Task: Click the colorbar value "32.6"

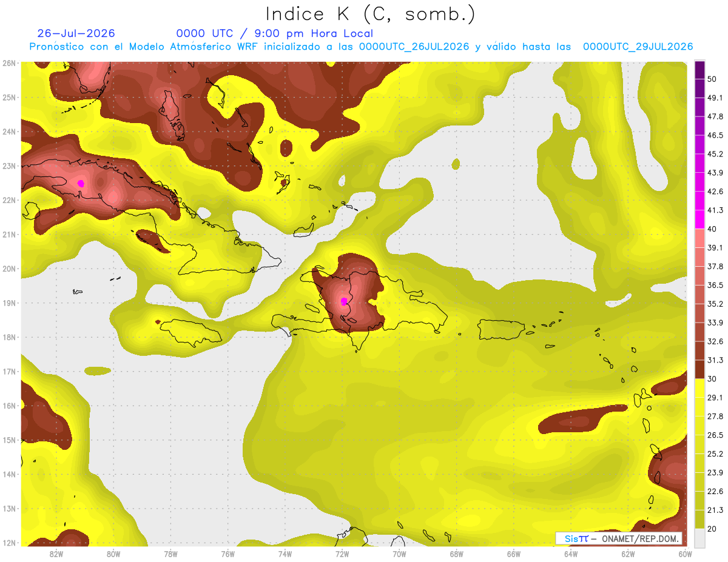Action: pyautogui.click(x=715, y=341)
